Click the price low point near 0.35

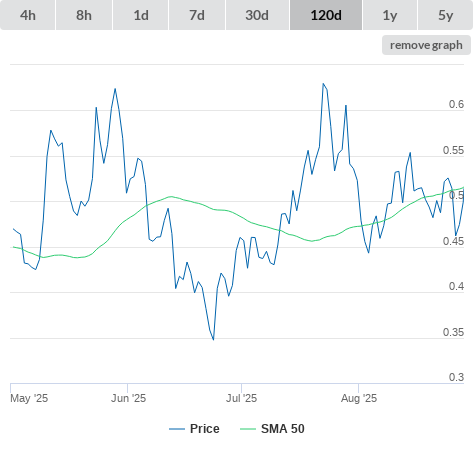(x=213, y=339)
